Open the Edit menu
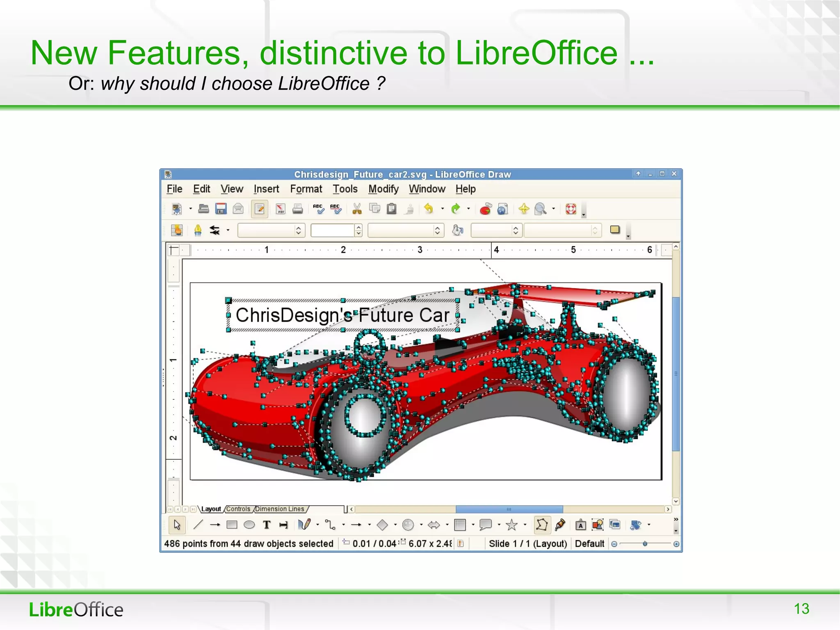The width and height of the screenshot is (840, 630). click(x=201, y=189)
